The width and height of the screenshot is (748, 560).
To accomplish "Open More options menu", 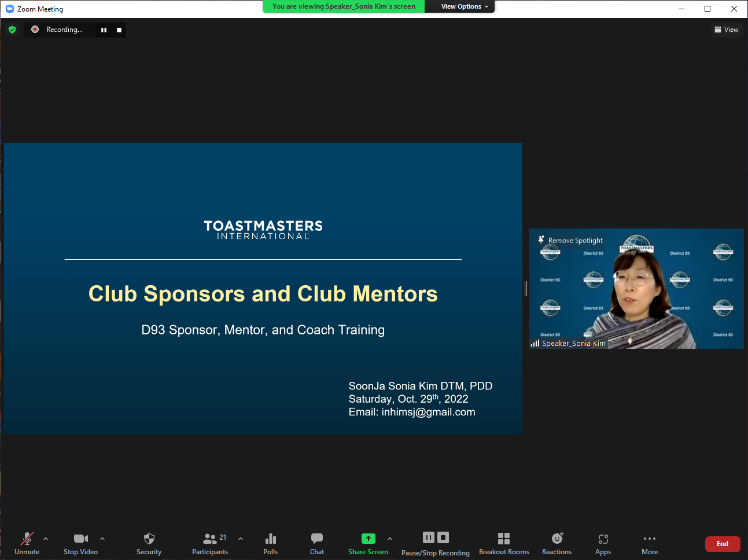I will pos(650,543).
